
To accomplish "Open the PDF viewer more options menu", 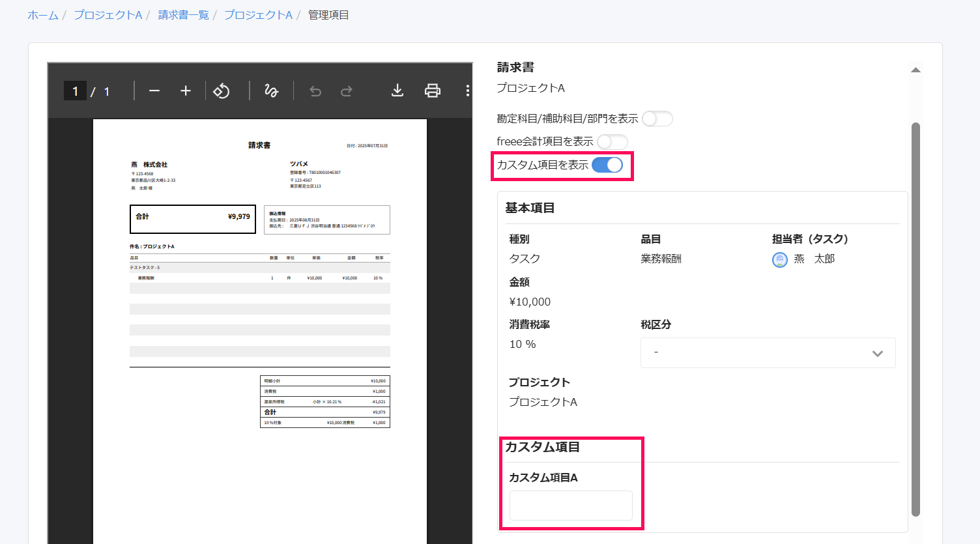I will click(467, 91).
